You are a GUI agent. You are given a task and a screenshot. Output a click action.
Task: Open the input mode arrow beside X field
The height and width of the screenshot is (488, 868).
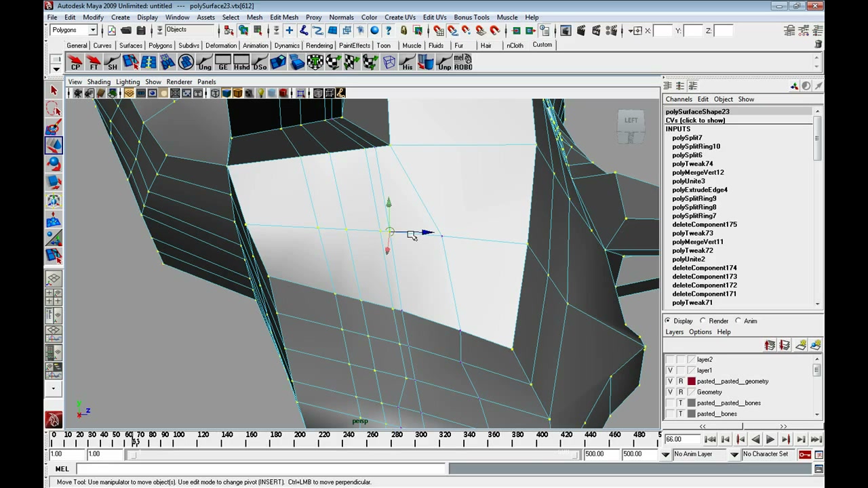click(635, 30)
